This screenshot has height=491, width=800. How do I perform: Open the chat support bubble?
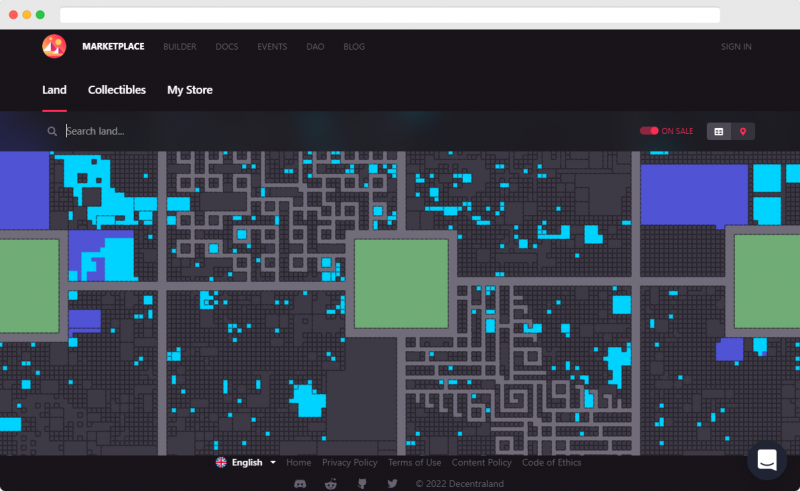(767, 460)
